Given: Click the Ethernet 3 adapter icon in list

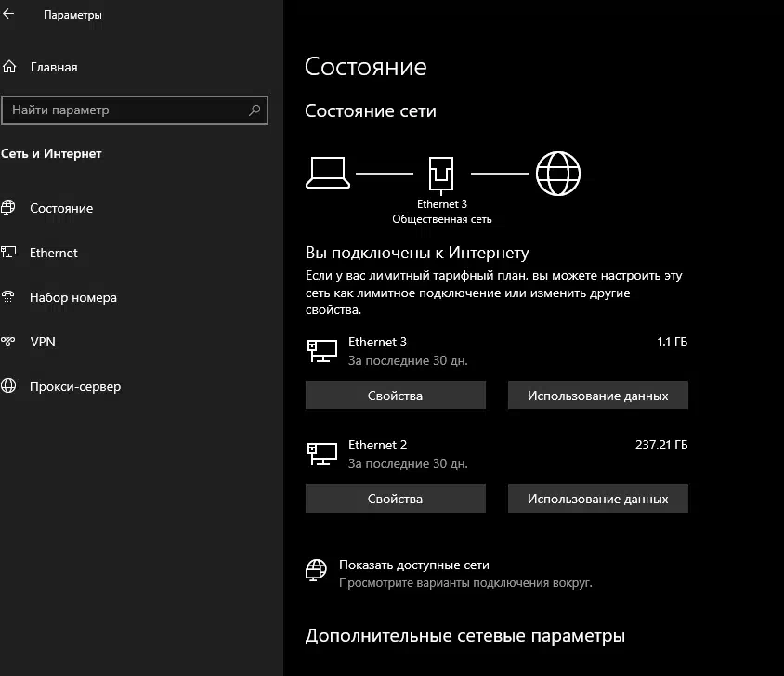Looking at the screenshot, I should pos(322,350).
